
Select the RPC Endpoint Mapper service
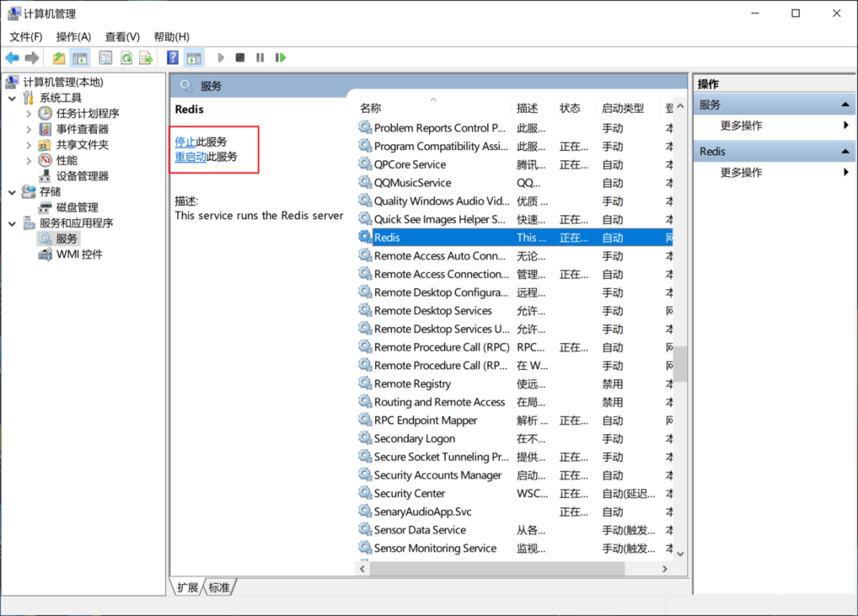[x=515, y=420]
